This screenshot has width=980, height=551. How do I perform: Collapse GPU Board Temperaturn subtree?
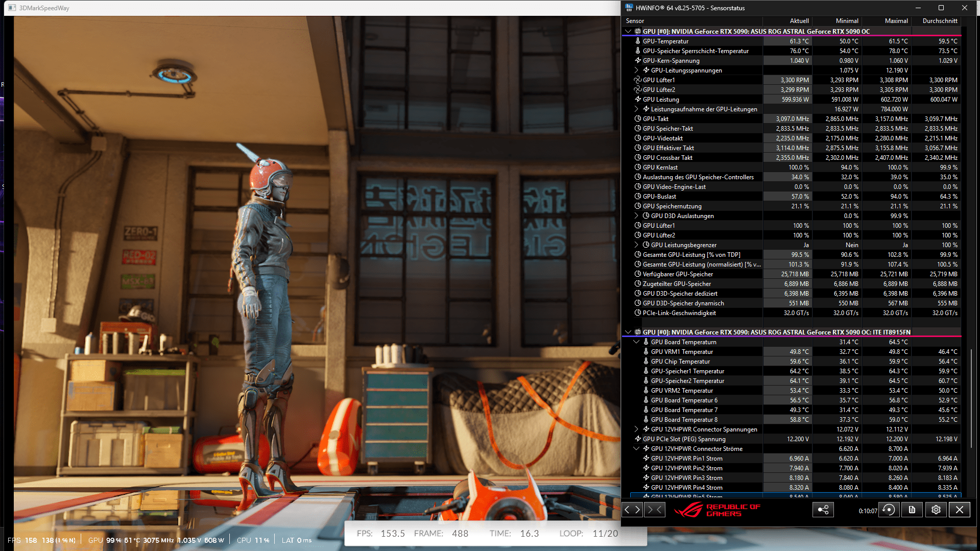coord(636,342)
